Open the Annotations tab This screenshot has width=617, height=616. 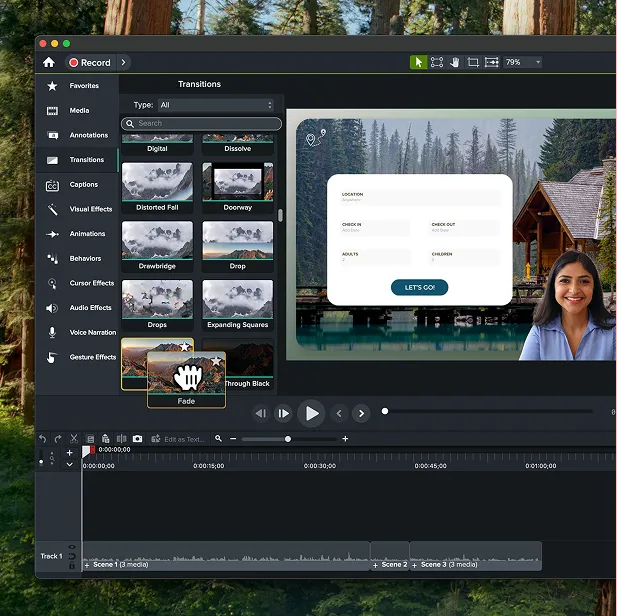pos(77,135)
